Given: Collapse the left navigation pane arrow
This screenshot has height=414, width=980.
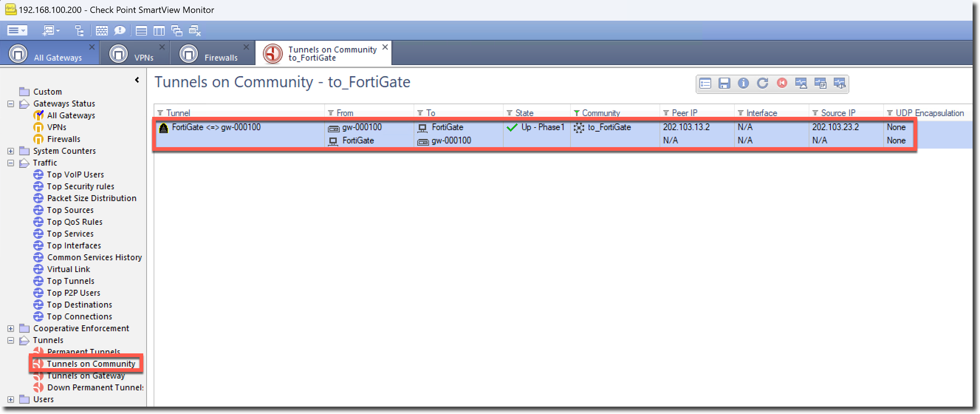Looking at the screenshot, I should (137, 80).
